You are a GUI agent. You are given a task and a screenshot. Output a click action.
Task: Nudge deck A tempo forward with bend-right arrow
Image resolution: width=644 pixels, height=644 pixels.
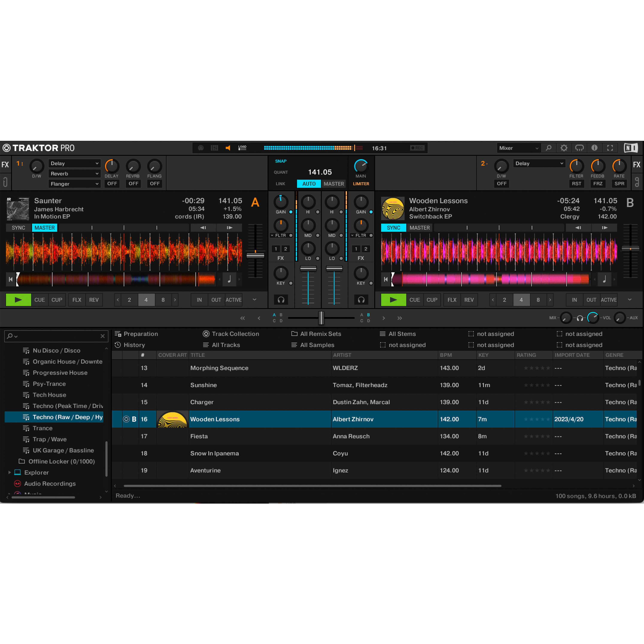229,228
